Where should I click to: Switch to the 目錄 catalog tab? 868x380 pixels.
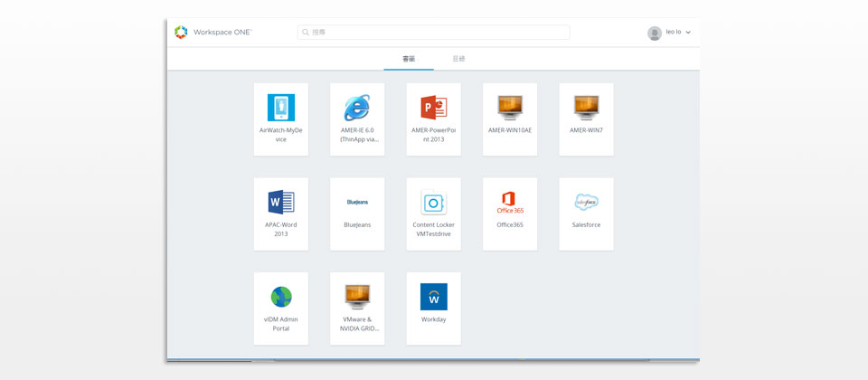click(458, 59)
